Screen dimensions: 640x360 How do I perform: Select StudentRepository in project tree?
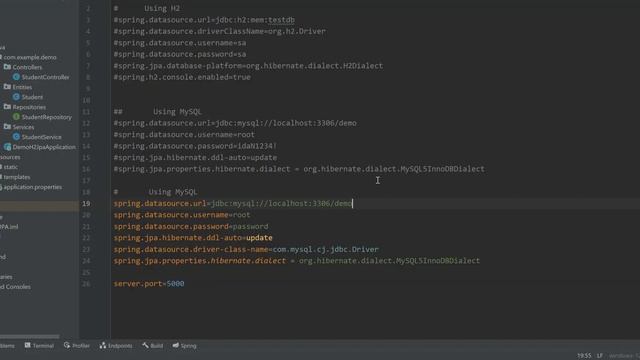(47, 117)
